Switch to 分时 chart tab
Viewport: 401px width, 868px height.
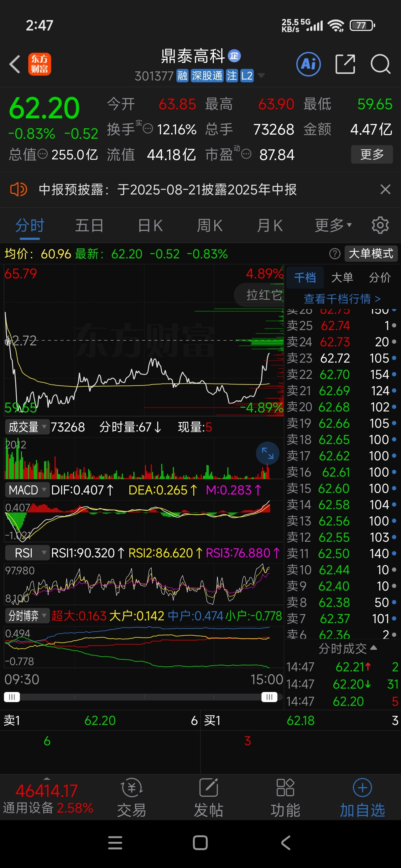(30, 225)
